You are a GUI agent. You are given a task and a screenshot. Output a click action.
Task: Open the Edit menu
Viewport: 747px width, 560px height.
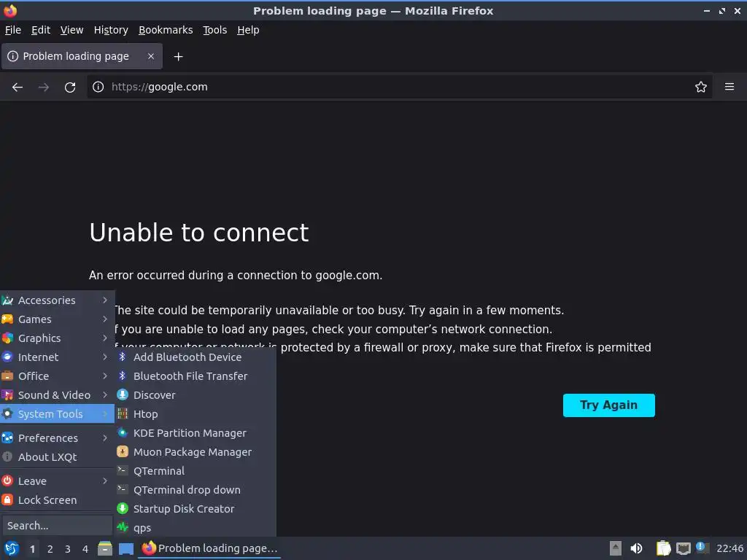coord(41,30)
